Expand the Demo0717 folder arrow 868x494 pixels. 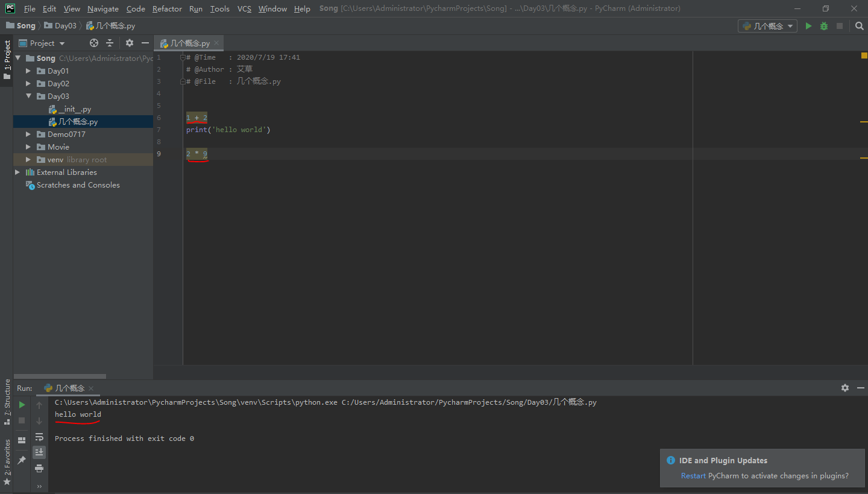(x=28, y=134)
